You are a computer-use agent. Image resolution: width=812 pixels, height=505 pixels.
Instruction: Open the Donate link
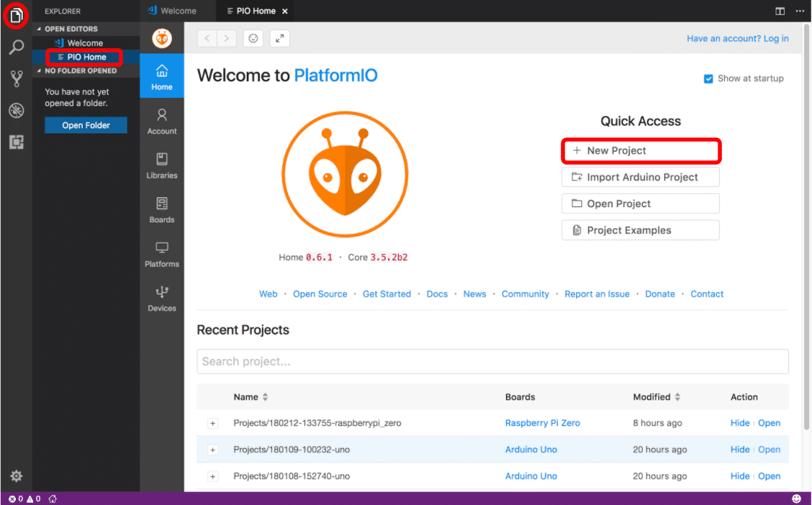660,294
